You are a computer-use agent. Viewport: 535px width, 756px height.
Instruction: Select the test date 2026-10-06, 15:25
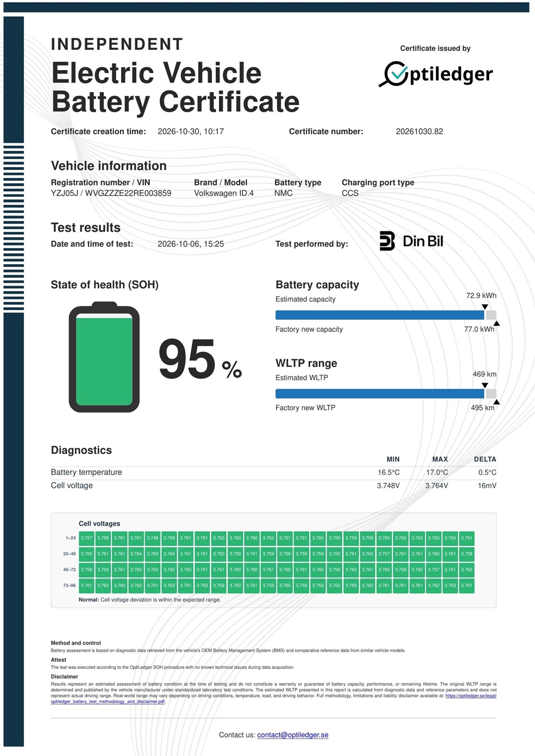pyautogui.click(x=191, y=244)
